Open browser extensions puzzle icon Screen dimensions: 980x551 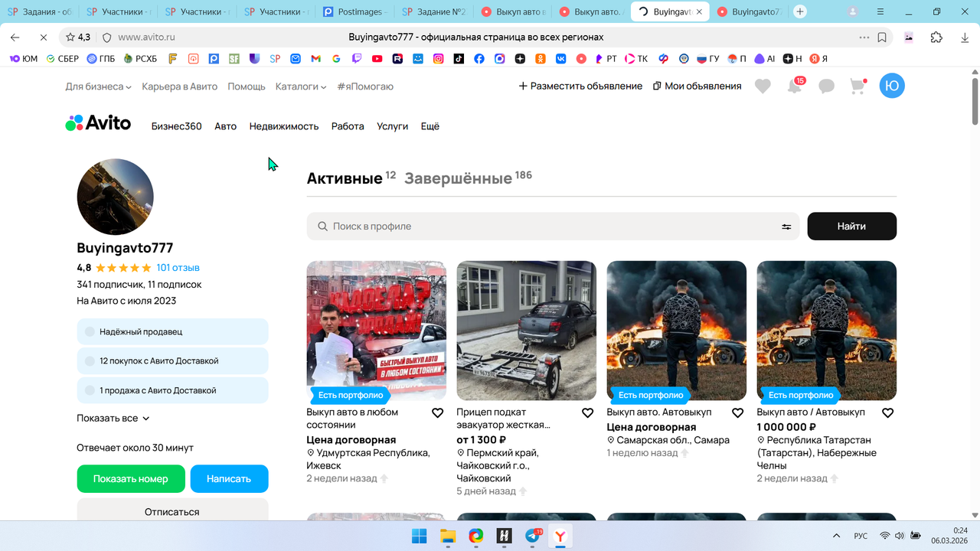point(936,37)
